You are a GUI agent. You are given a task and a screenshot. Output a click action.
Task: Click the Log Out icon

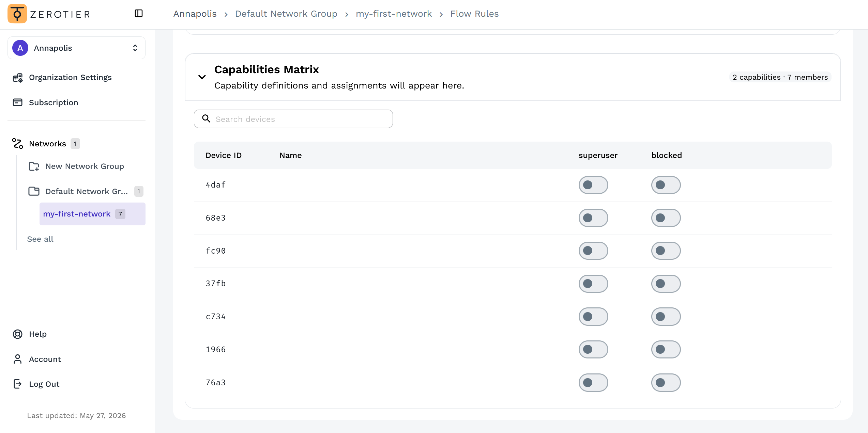(x=18, y=384)
